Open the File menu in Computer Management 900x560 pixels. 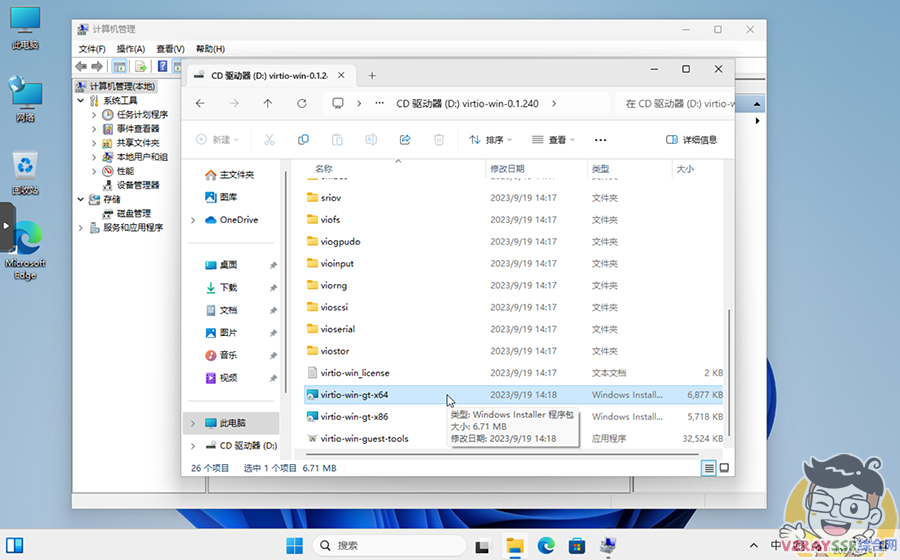point(92,49)
